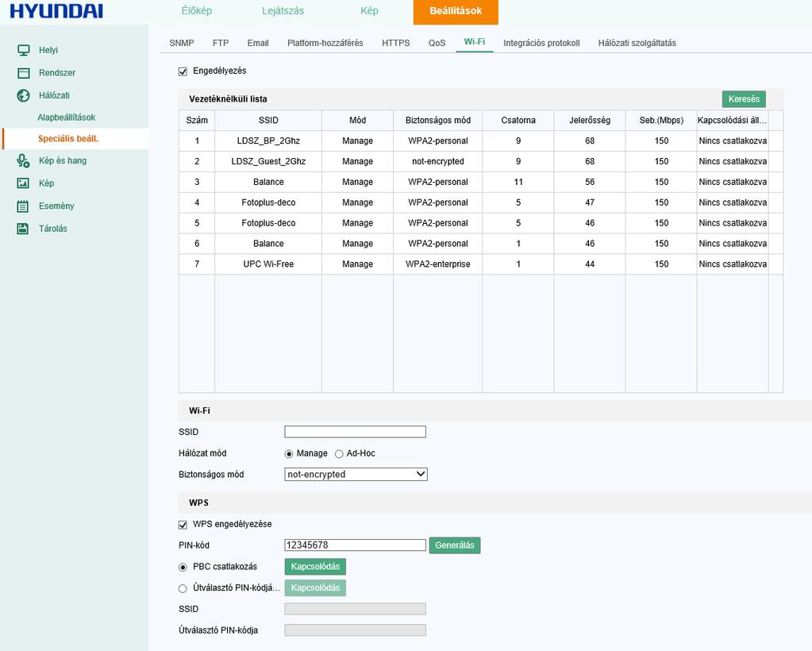
Task: Click the Esemény calendar icon
Action: coord(23,206)
